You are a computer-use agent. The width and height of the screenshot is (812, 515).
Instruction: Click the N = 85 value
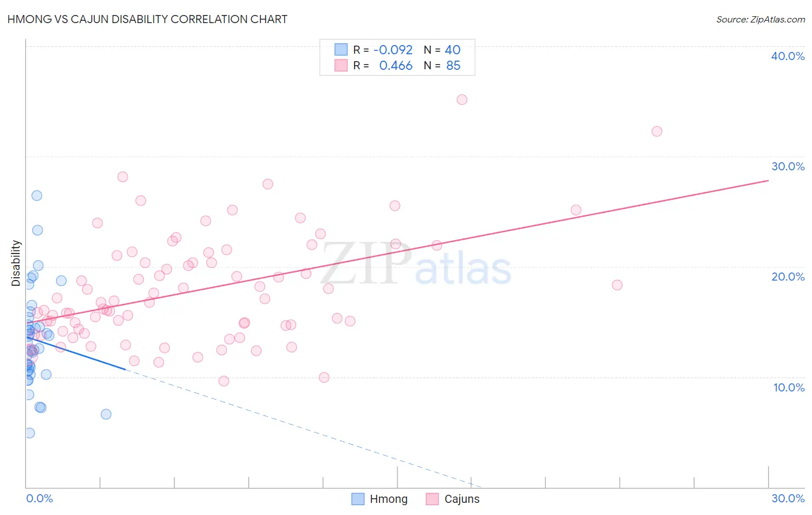pos(442,65)
